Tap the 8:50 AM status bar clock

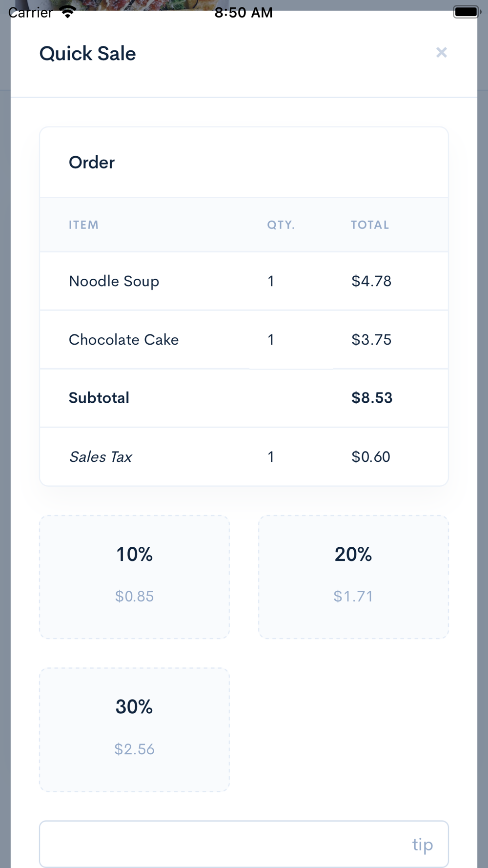(244, 12)
